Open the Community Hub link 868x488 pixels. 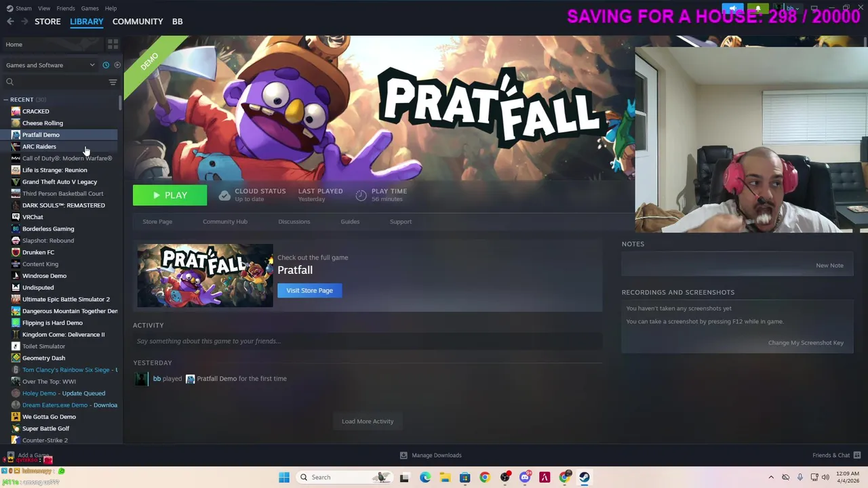(x=225, y=222)
